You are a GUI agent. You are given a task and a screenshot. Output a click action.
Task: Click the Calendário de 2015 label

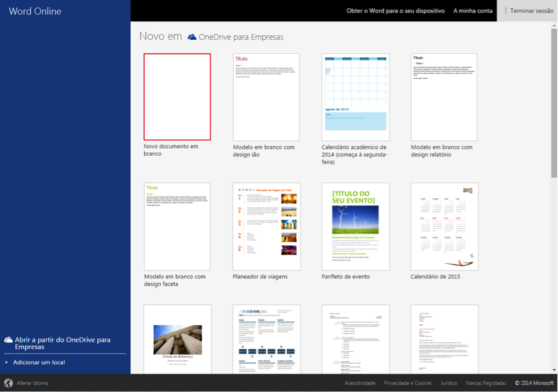[x=435, y=276]
